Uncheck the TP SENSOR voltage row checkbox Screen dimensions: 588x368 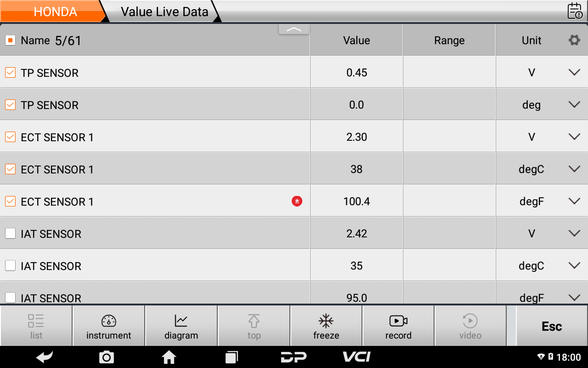pos(10,73)
